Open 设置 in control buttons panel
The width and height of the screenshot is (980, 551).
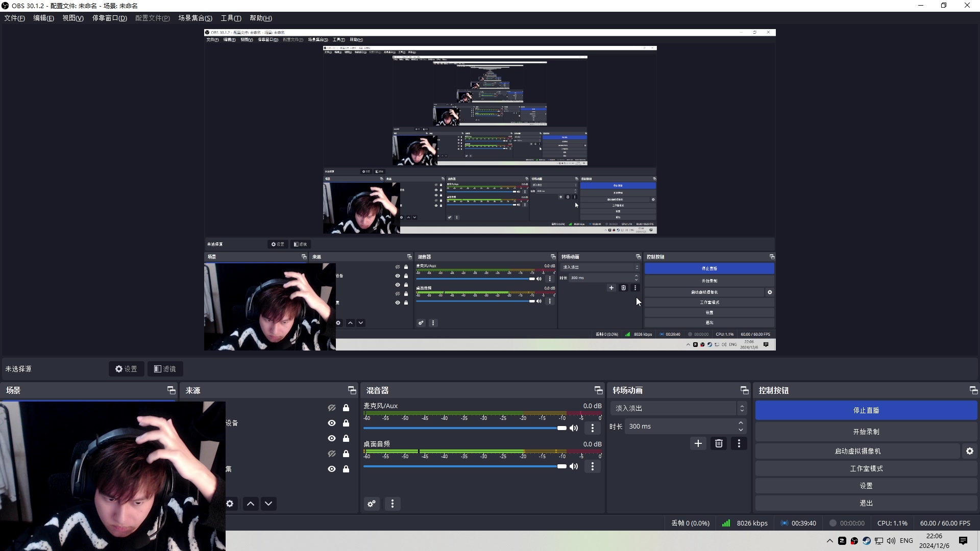tap(866, 486)
